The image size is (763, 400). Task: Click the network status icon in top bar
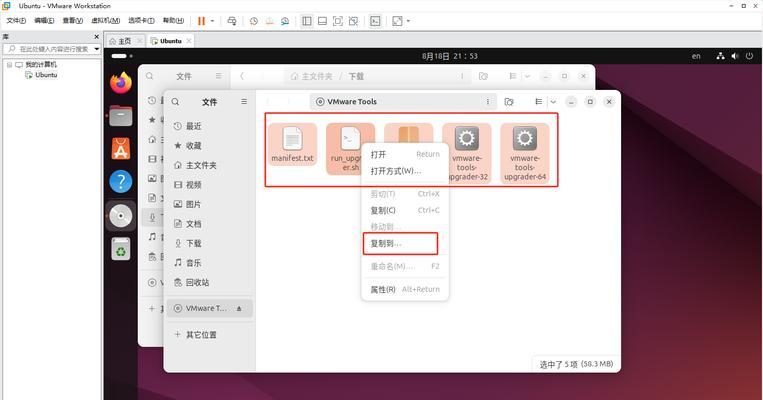721,56
